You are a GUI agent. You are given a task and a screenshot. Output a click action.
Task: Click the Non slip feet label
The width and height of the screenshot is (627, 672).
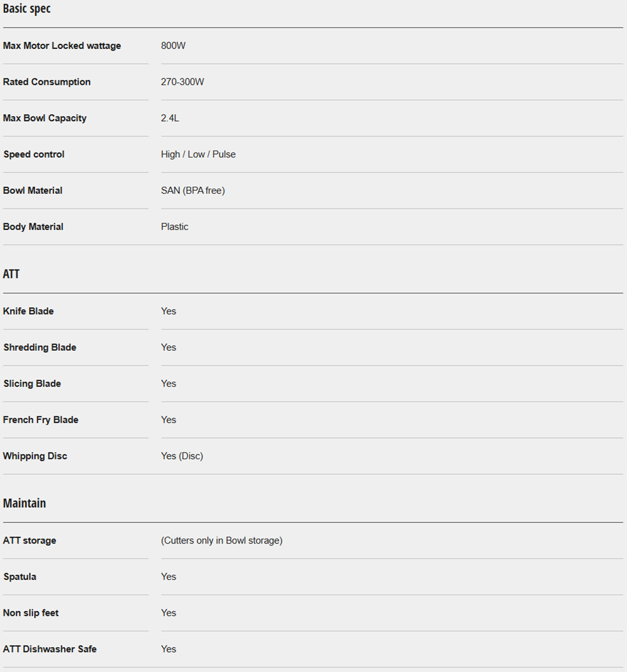[31, 613]
